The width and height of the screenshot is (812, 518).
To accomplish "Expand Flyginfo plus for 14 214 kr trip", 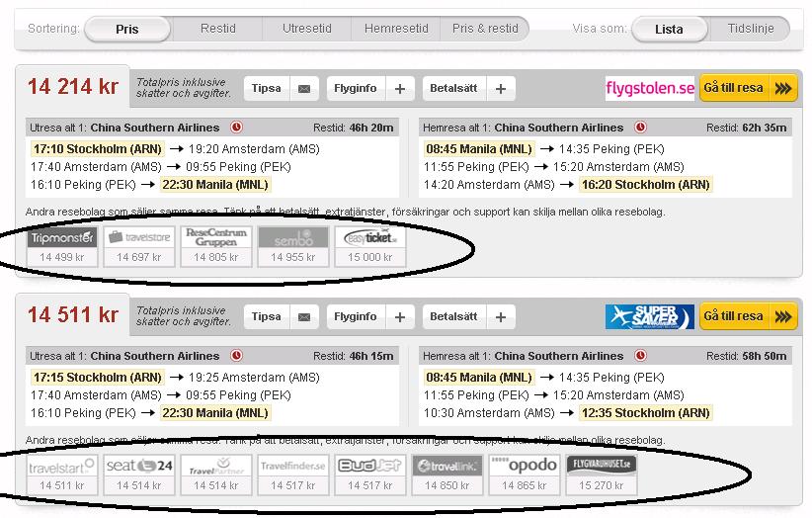I will point(400,89).
